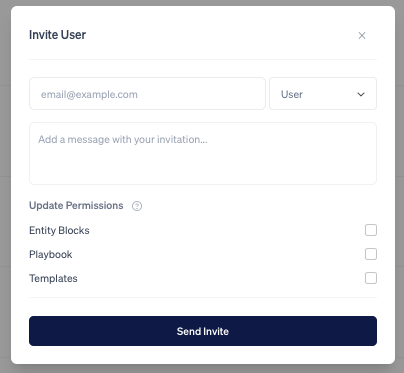Click the Playbook label text
This screenshot has height=373, width=404.
click(x=51, y=254)
